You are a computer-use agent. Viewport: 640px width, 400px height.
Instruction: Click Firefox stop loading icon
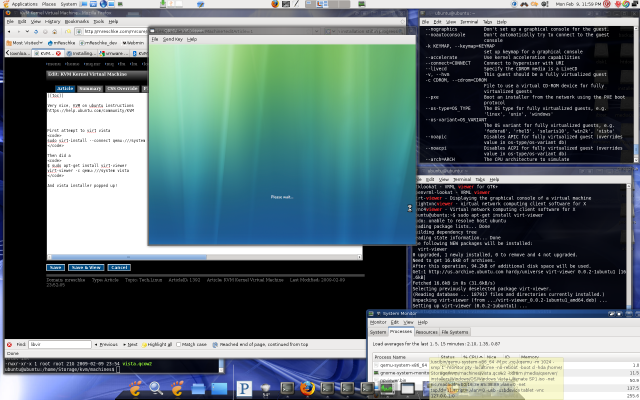(x=45, y=31)
